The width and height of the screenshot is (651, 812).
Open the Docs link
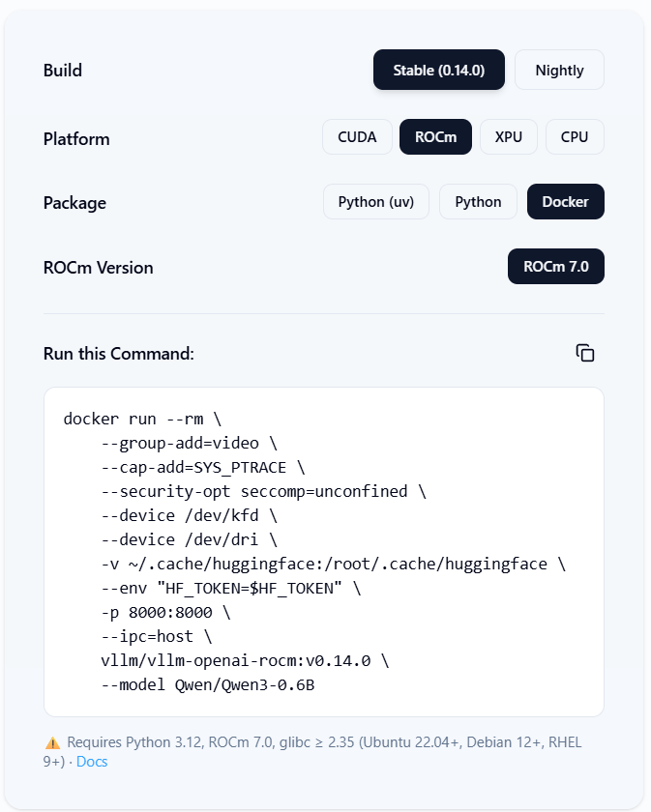click(x=92, y=762)
